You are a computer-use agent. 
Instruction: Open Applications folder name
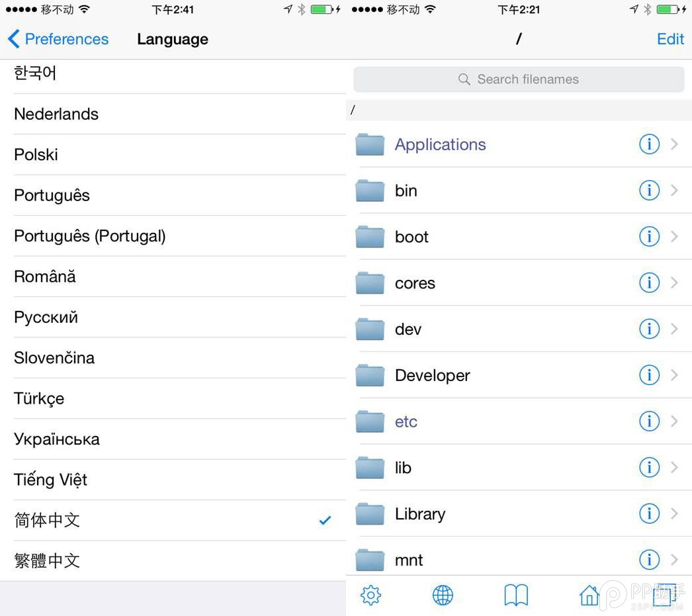(440, 144)
